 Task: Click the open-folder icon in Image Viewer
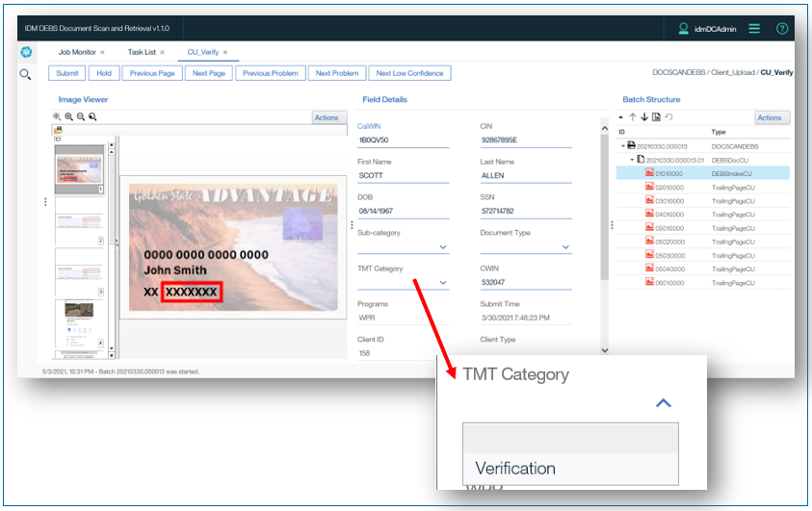coord(58,130)
